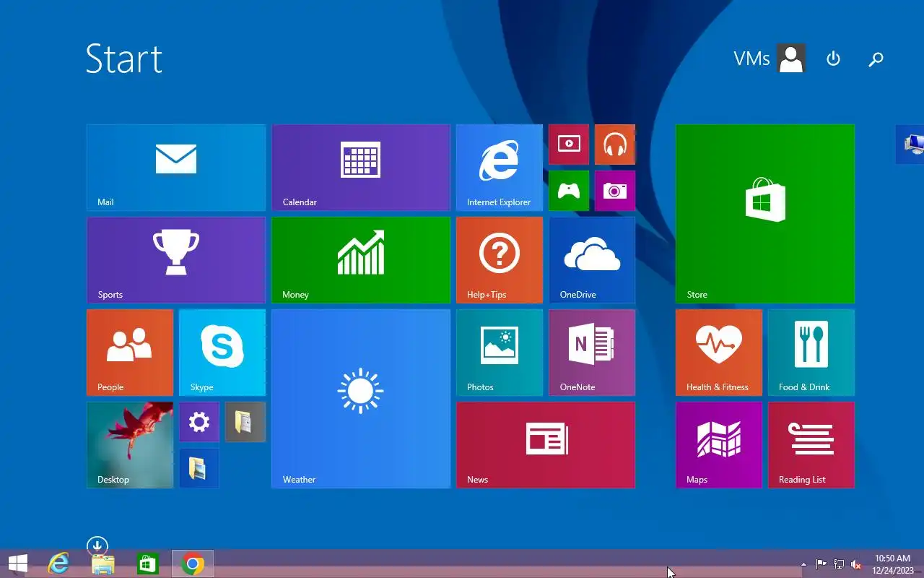Open Google Chrome from the taskbar

(x=193, y=564)
